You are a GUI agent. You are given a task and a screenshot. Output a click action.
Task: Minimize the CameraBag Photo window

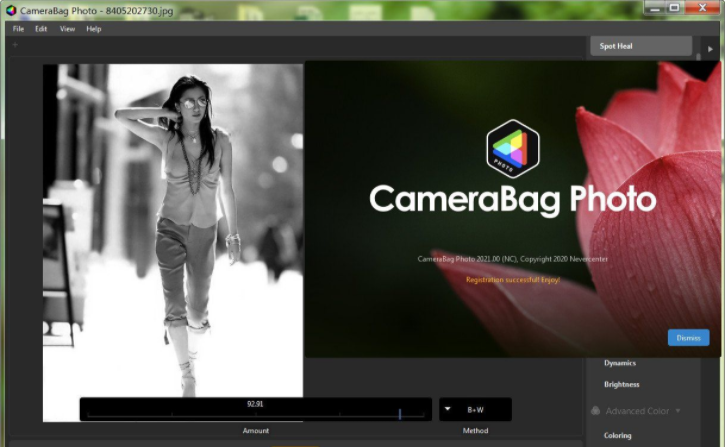655,8
